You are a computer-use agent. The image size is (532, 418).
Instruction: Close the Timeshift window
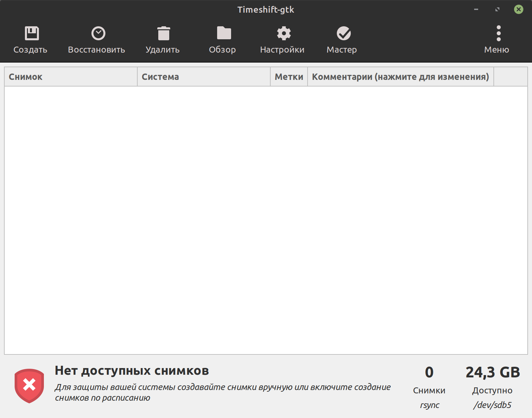coord(519,9)
